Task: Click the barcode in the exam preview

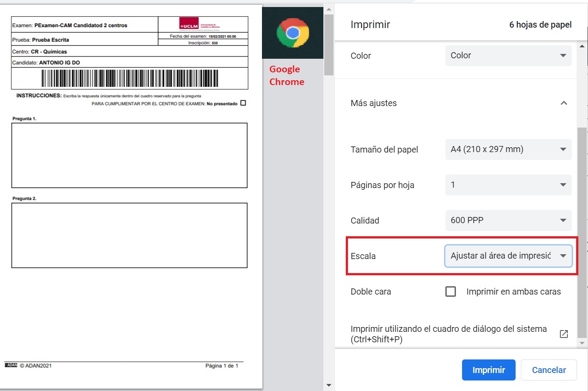Action: coord(129,78)
